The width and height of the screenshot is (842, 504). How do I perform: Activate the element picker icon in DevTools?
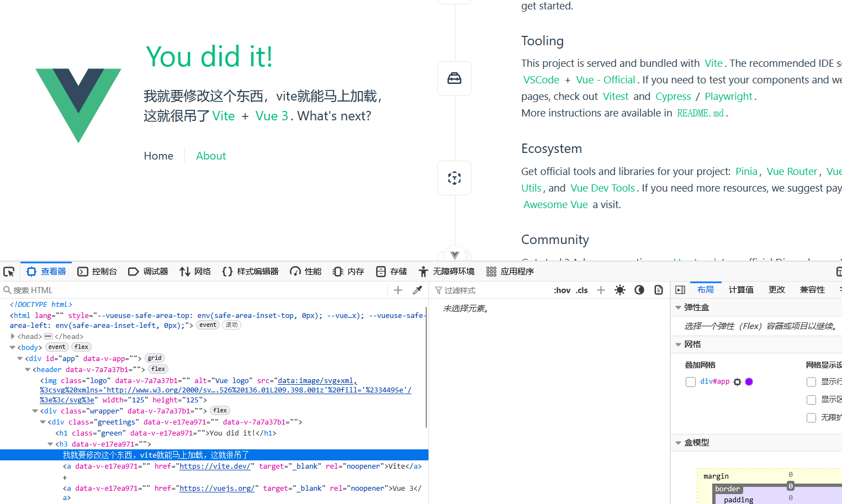[9, 272]
